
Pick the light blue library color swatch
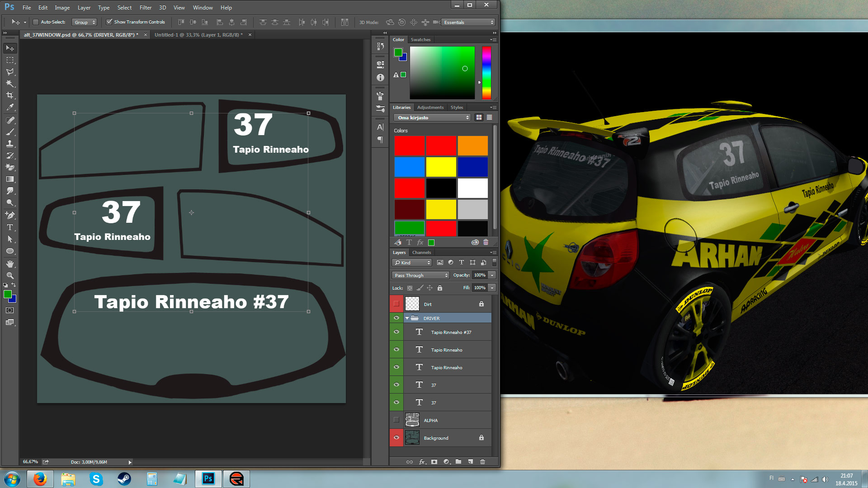coord(410,167)
